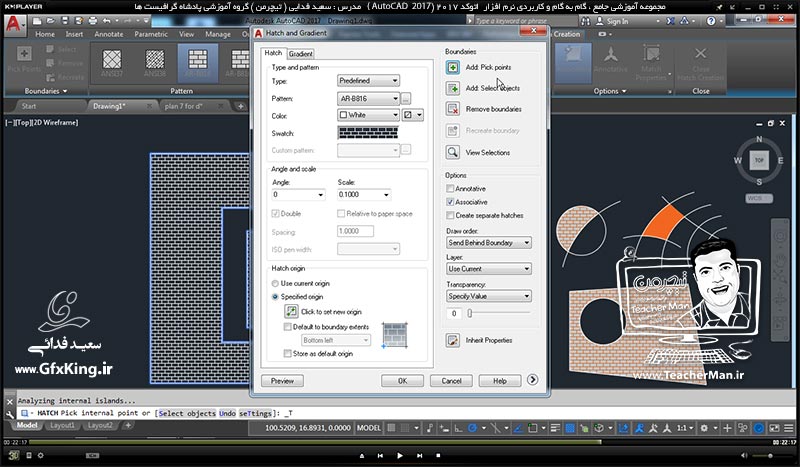The width and height of the screenshot is (800, 467).
Task: Select Specified origin radio button
Action: click(275, 297)
